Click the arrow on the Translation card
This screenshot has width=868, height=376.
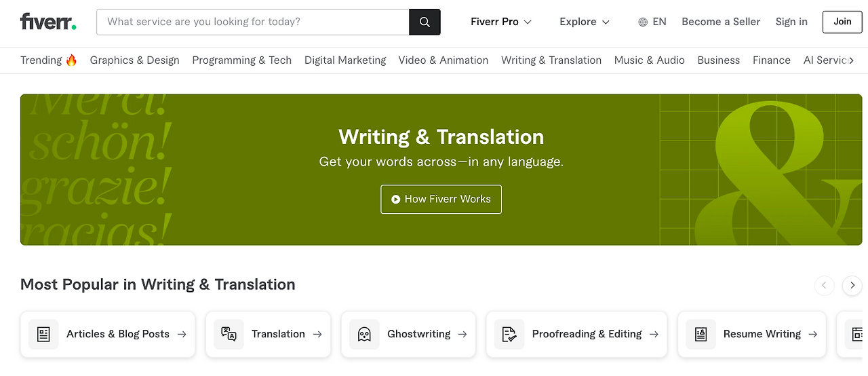[x=317, y=334]
